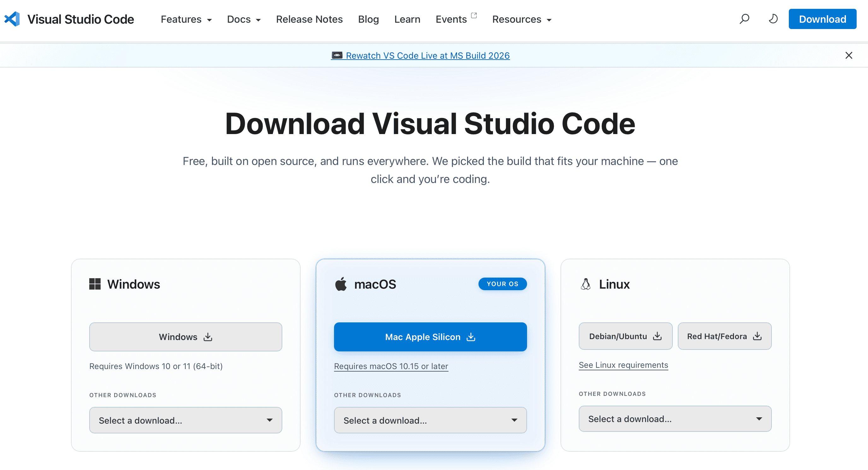This screenshot has height=470, width=868.
Task: Open Requires macOS 10.15 or later link
Action: coord(391,366)
